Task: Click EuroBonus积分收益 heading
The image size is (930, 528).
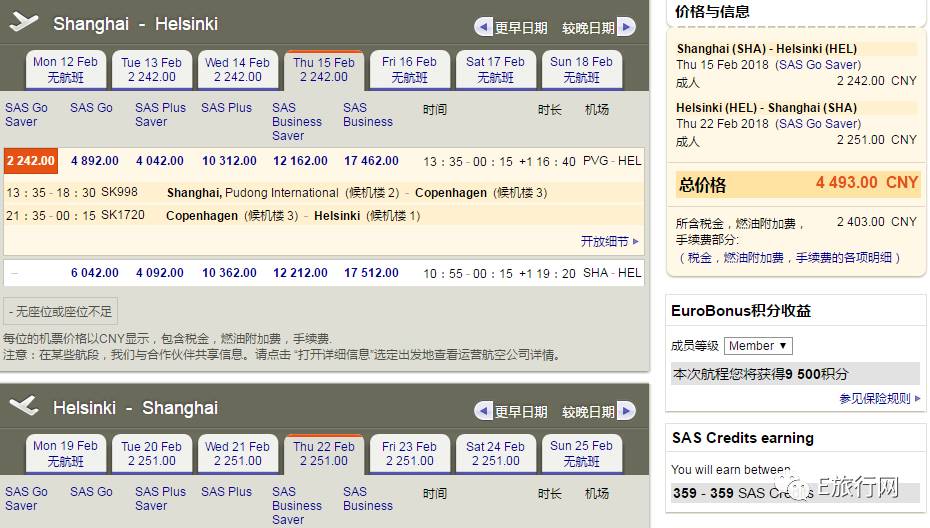Action: click(741, 311)
